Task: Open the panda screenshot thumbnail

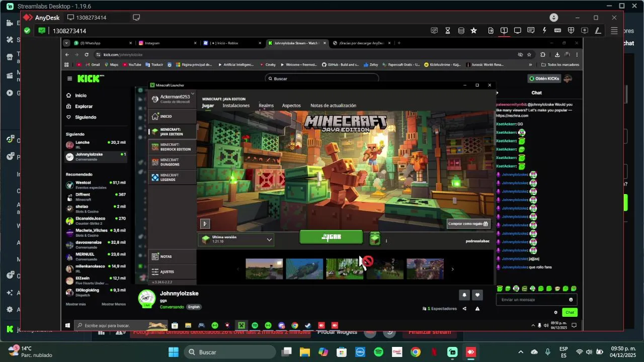Action: [345, 269]
